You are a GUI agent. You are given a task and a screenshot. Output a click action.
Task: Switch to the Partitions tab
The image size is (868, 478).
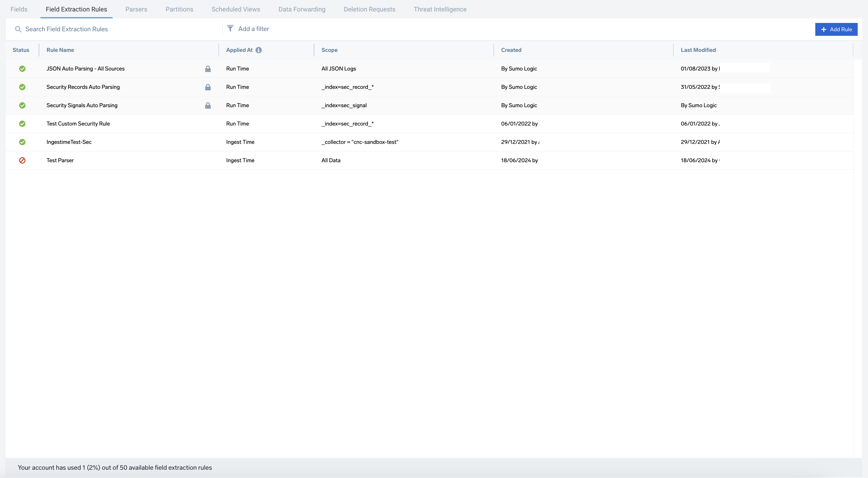(179, 9)
